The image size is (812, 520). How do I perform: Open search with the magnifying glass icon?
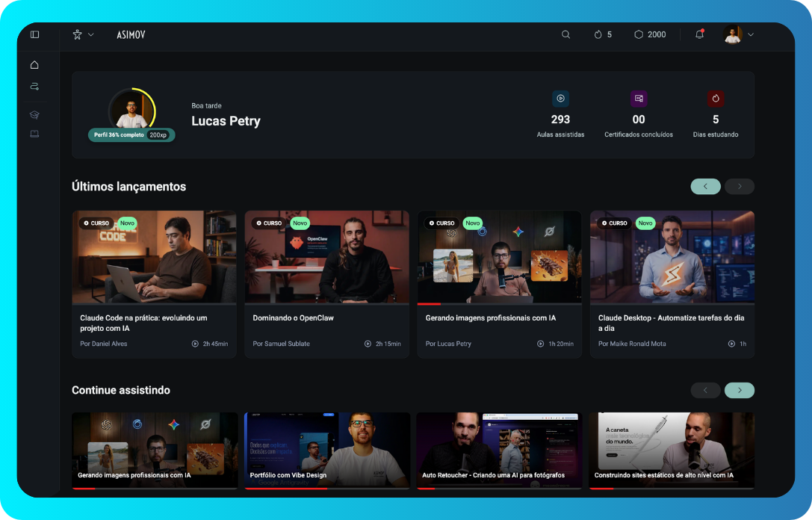click(x=565, y=34)
